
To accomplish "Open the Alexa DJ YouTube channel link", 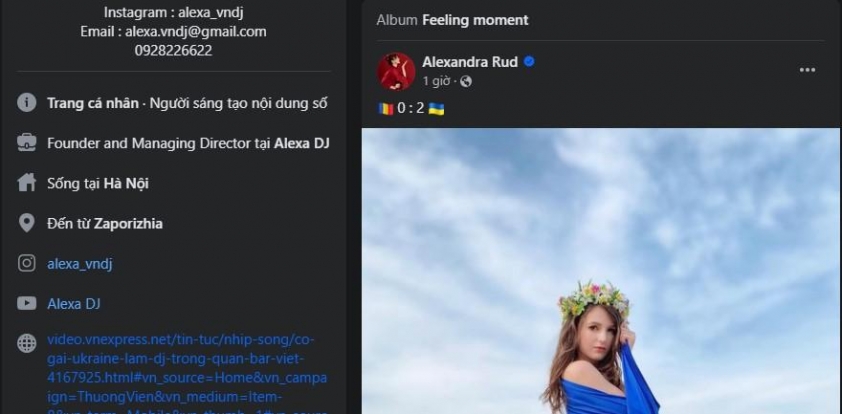I will pyautogui.click(x=74, y=303).
